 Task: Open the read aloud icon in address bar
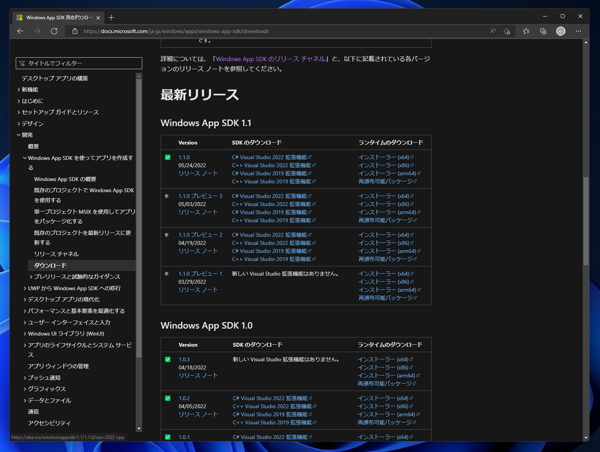click(x=492, y=31)
